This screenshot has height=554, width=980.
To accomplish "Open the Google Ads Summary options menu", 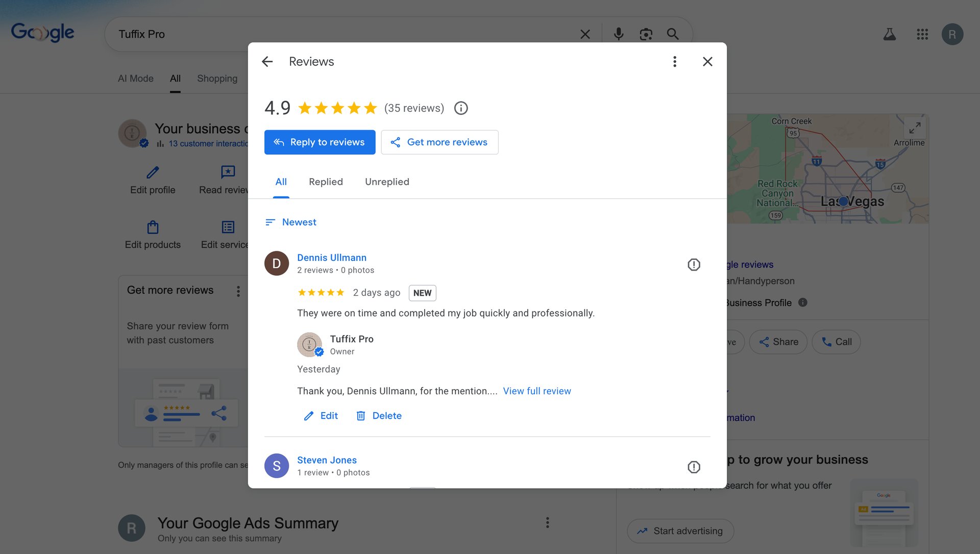I will click(x=547, y=522).
